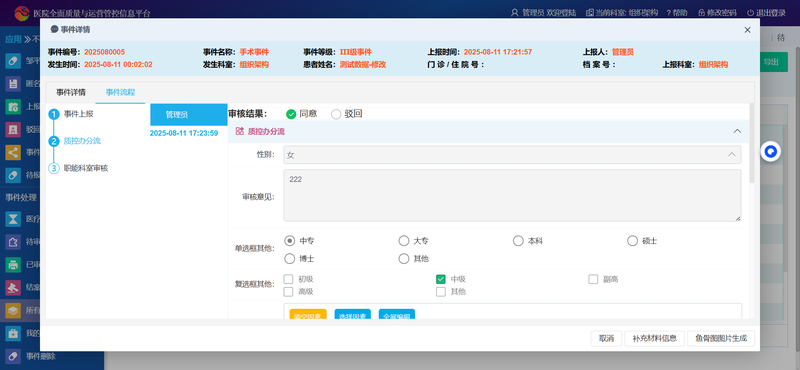Screen dimensions: 800x370
Task: Select the 中专 radio option
Action: tap(289, 241)
